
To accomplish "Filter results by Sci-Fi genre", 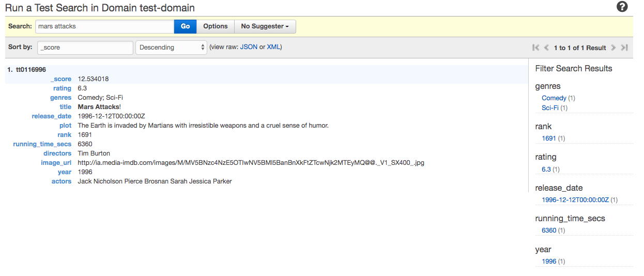I will [x=550, y=108].
